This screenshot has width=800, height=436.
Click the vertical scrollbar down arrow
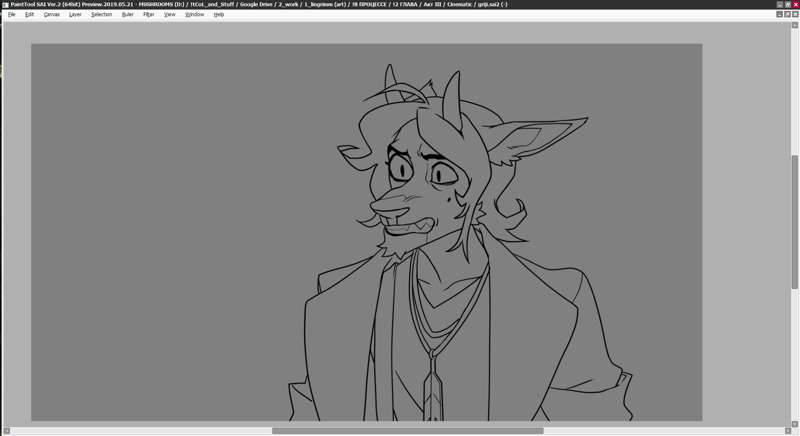pos(795,424)
